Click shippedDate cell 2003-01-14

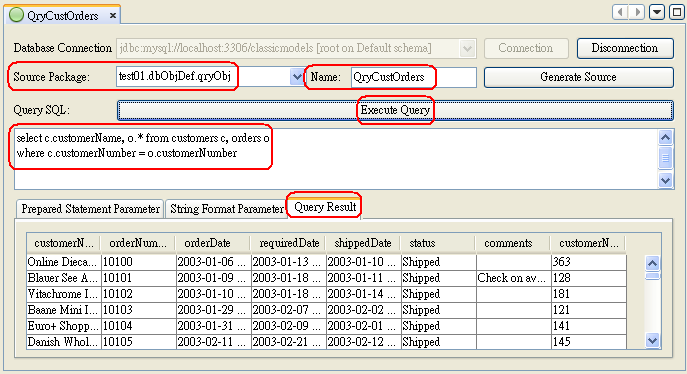(363, 294)
